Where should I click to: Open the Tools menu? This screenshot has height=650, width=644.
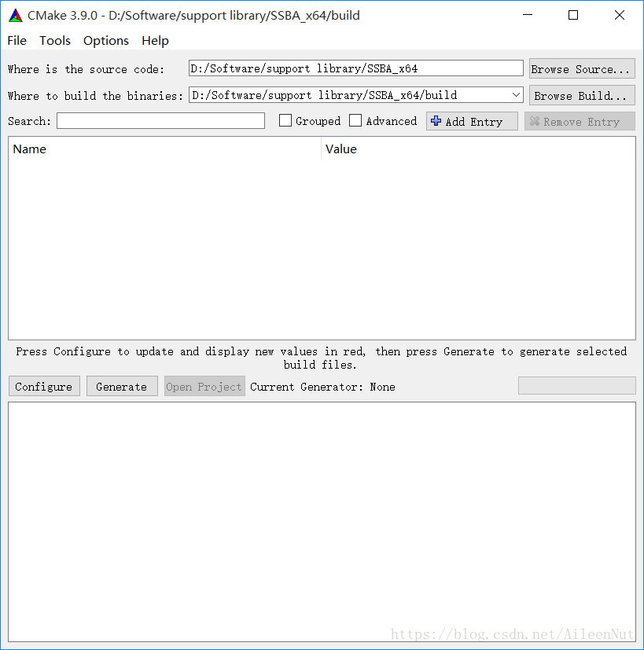click(55, 41)
